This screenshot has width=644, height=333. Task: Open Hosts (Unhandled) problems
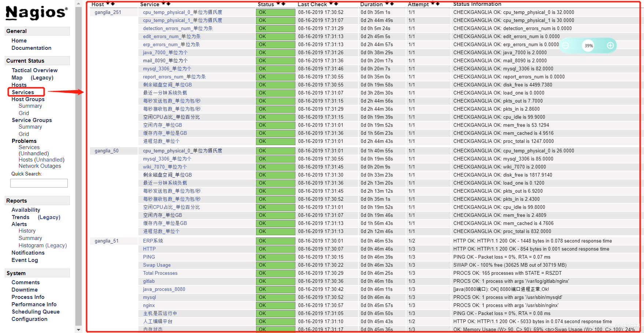pyautogui.click(x=41, y=160)
